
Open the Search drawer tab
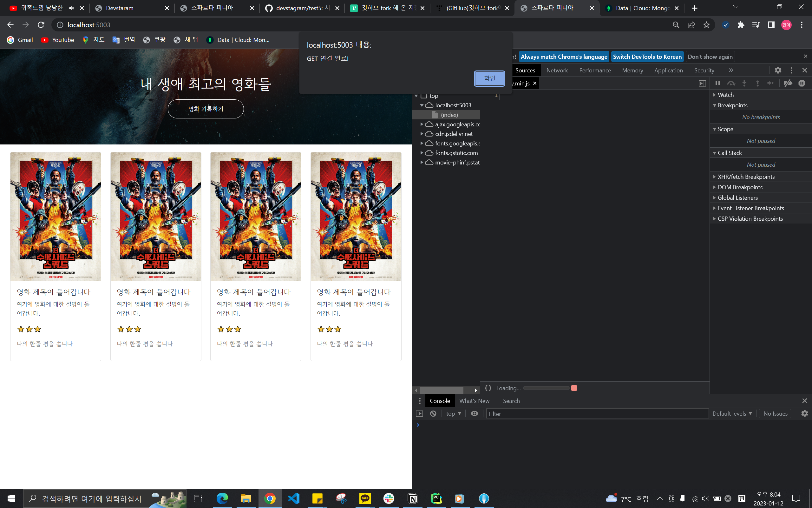click(511, 401)
